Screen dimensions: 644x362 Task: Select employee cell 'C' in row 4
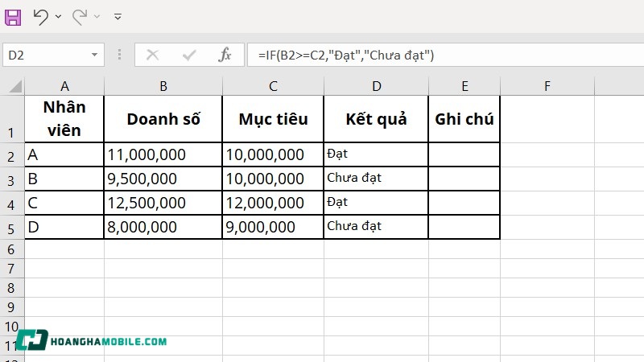tap(64, 204)
